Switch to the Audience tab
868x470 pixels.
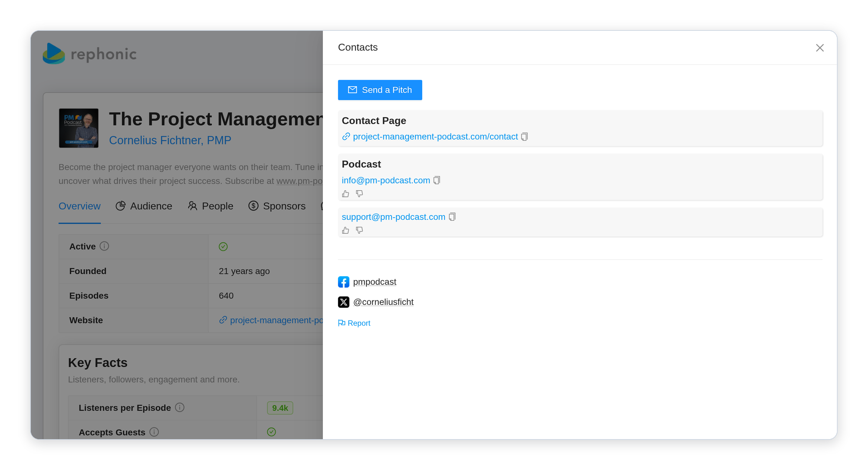click(144, 206)
